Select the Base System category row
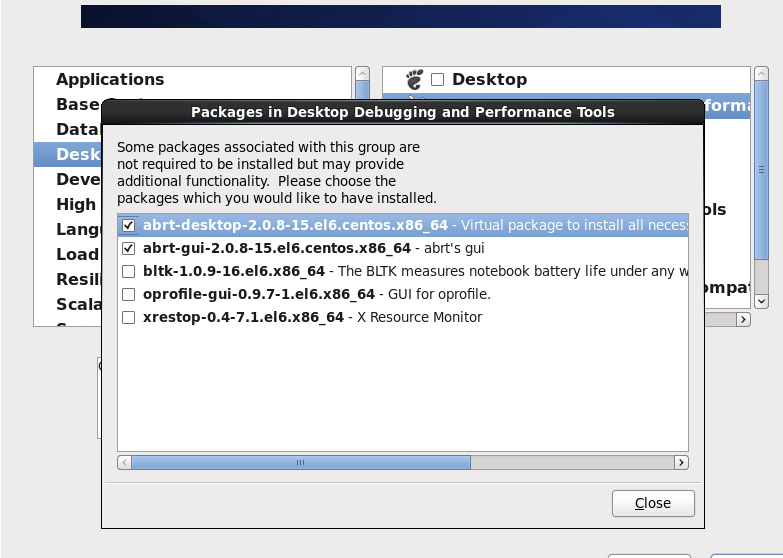 click(x=68, y=104)
